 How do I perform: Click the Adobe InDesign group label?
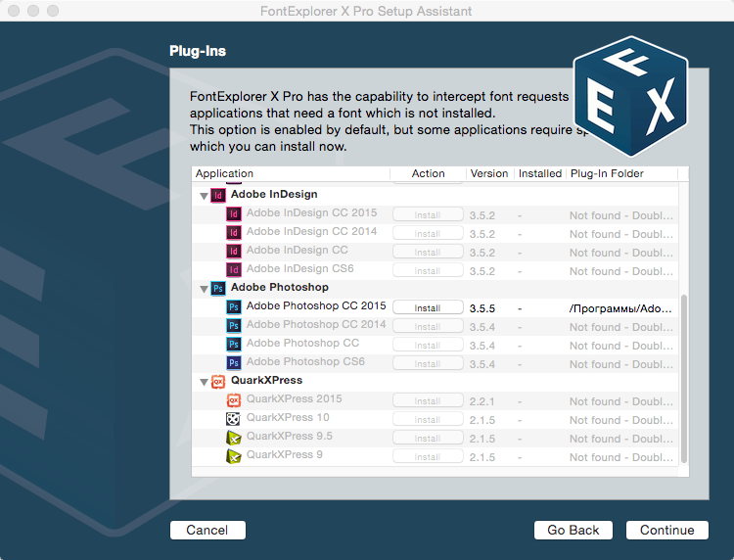tap(274, 194)
